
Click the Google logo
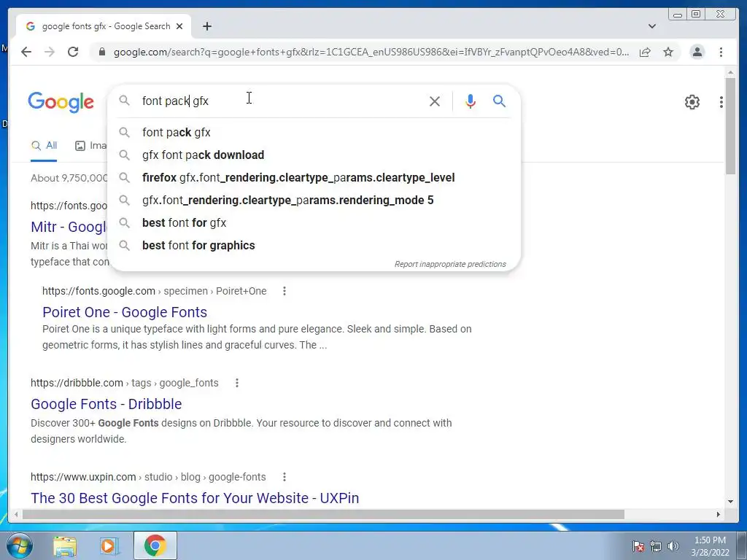61,102
